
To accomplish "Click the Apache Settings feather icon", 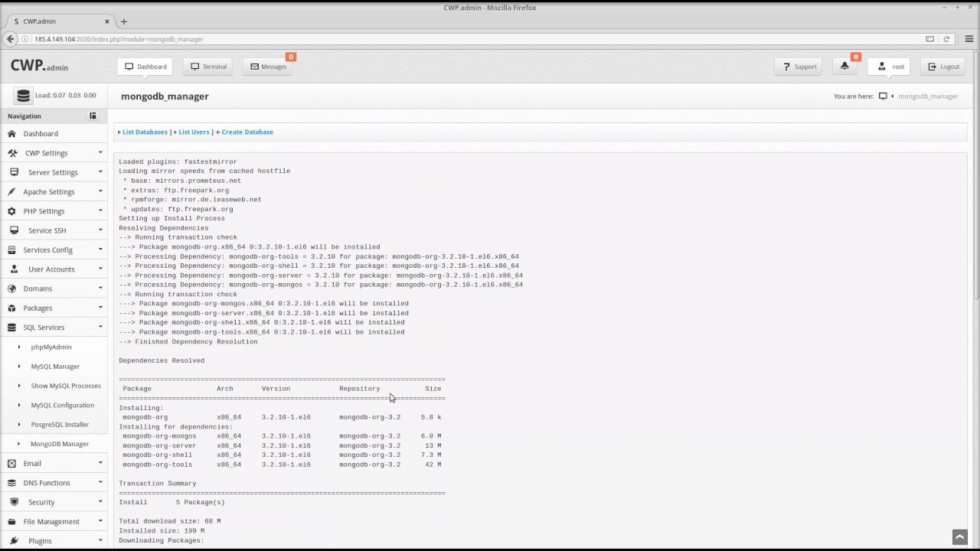I will point(13,191).
